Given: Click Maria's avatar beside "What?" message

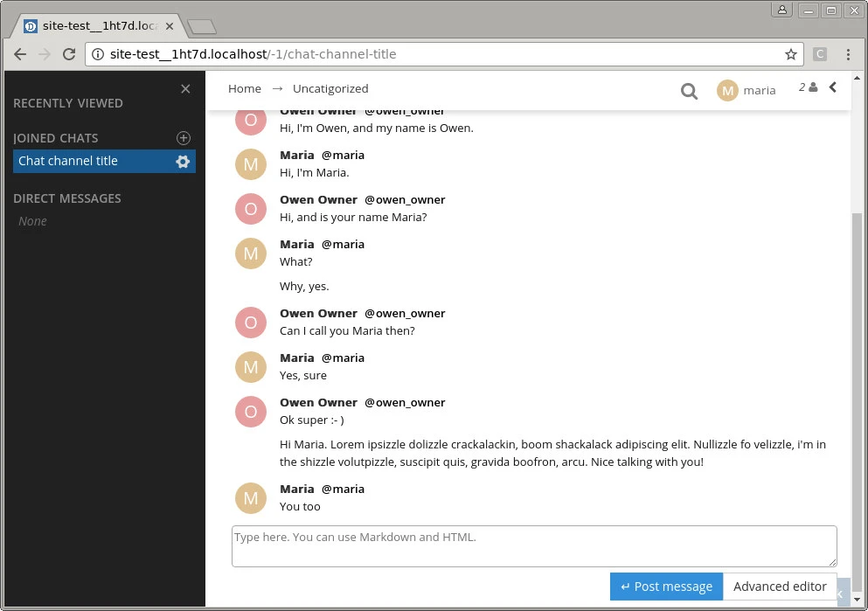Looking at the screenshot, I should click(x=251, y=253).
